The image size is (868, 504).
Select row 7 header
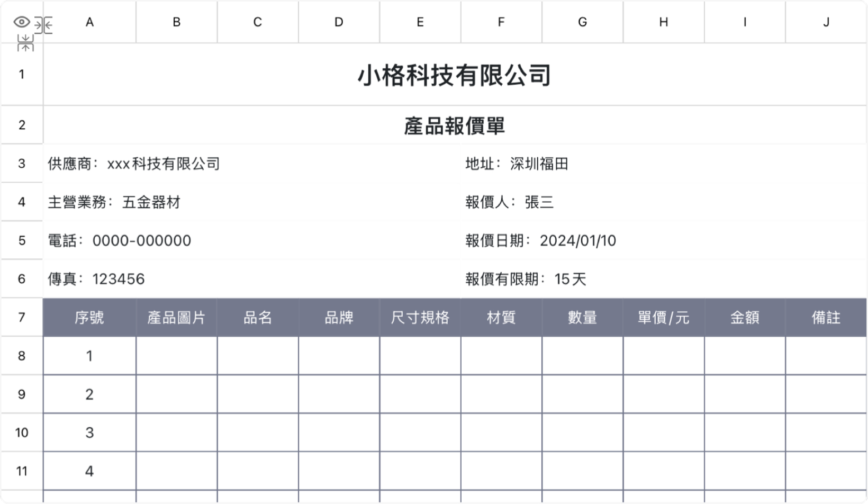(22, 317)
